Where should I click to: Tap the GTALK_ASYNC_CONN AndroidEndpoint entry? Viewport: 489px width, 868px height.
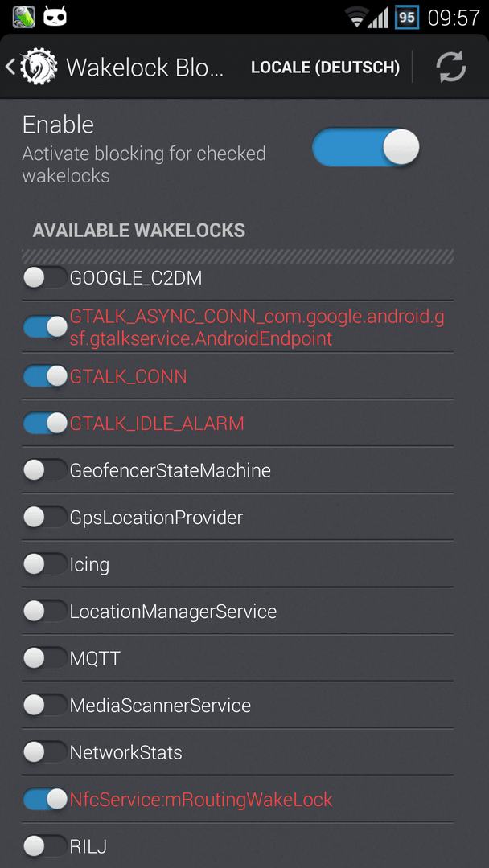point(237,326)
